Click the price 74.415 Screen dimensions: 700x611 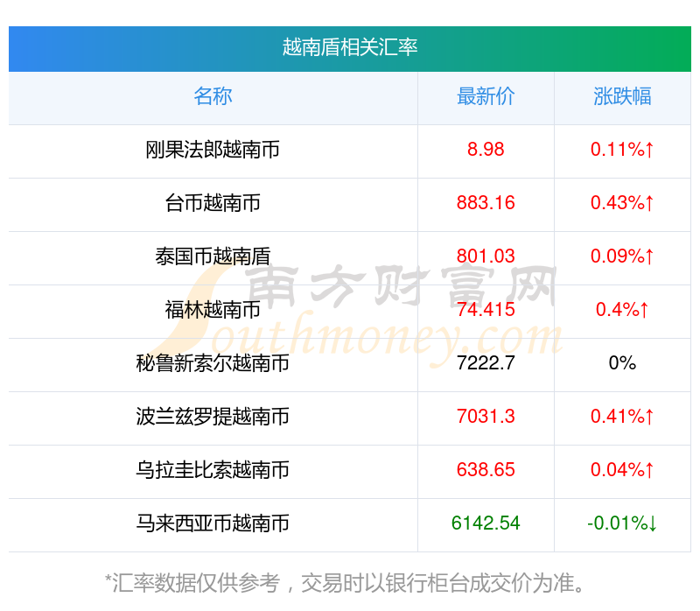coord(486,310)
